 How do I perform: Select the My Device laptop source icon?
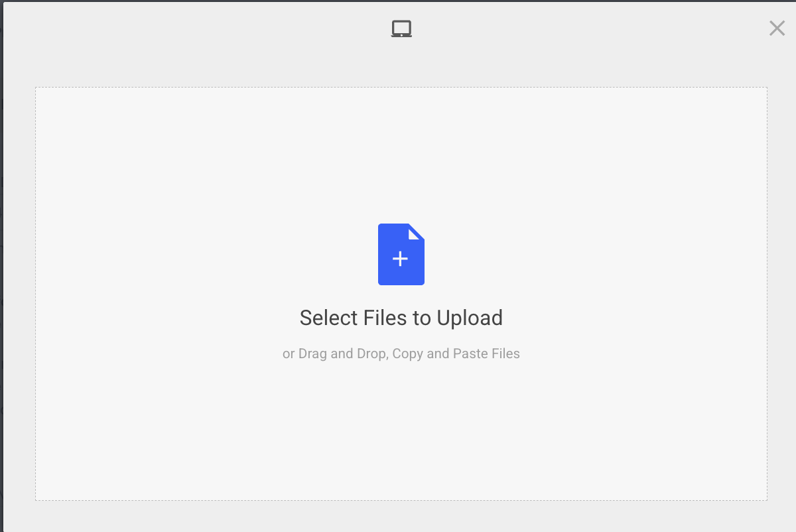401,29
